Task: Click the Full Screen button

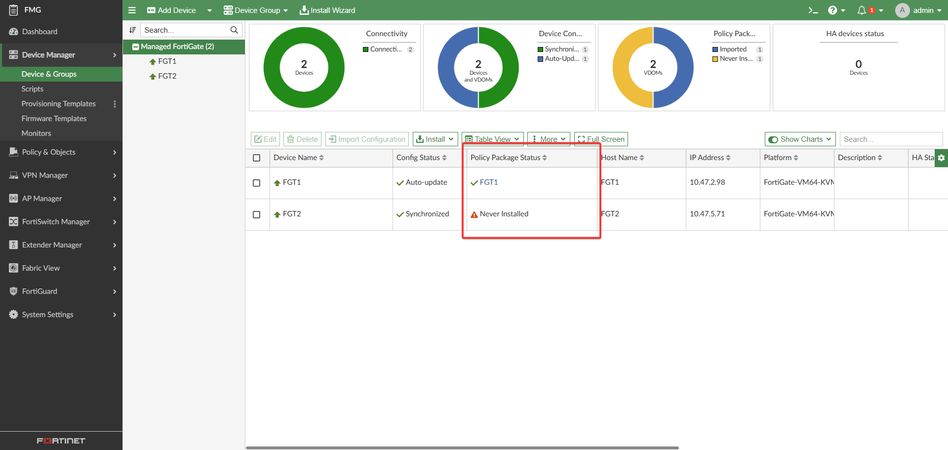Action: point(601,139)
